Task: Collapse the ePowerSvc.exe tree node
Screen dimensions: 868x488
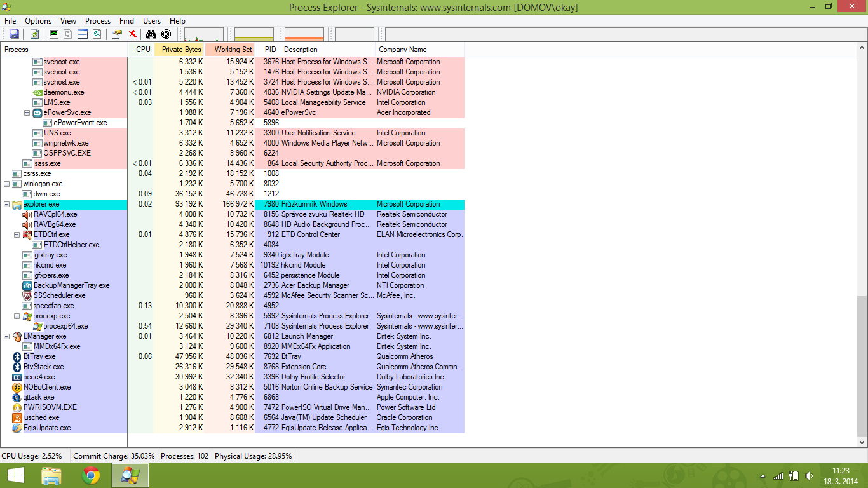Action: tap(27, 112)
